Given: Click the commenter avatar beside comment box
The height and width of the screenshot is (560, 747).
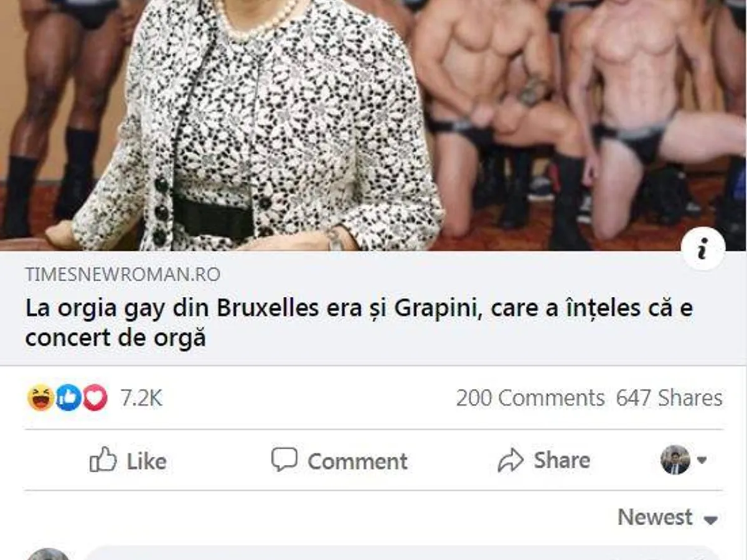Looking at the screenshot, I should point(48,554).
